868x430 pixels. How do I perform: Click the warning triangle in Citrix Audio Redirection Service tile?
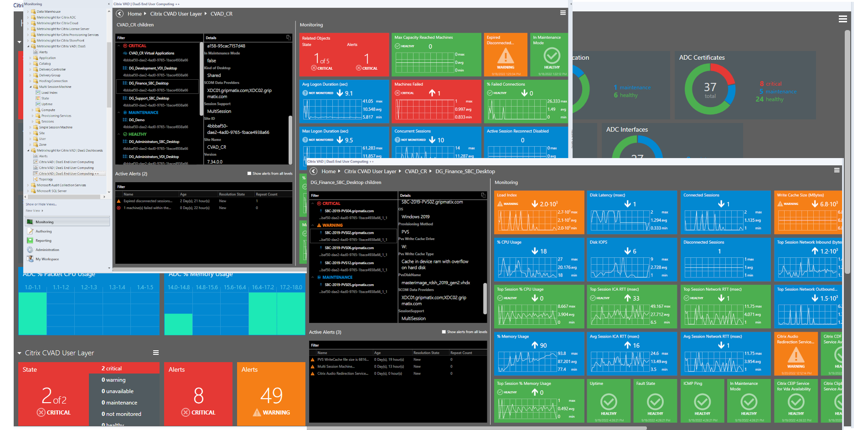click(x=796, y=355)
